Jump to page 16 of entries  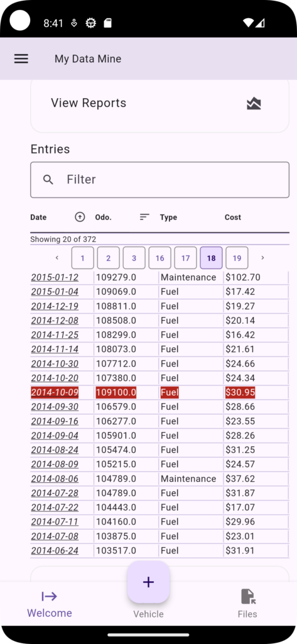pyautogui.click(x=159, y=258)
